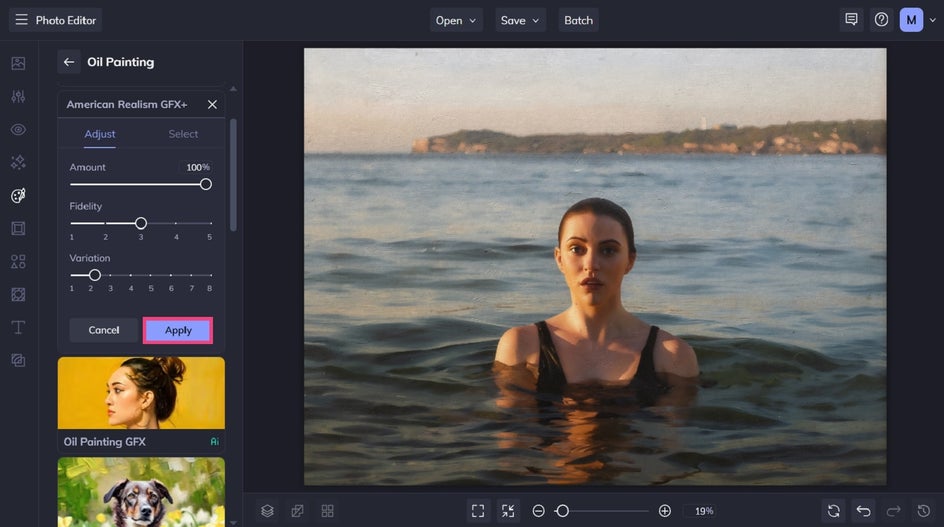Open the Open dropdown menu
Viewport: 944px width, 527px height.
[x=456, y=20]
